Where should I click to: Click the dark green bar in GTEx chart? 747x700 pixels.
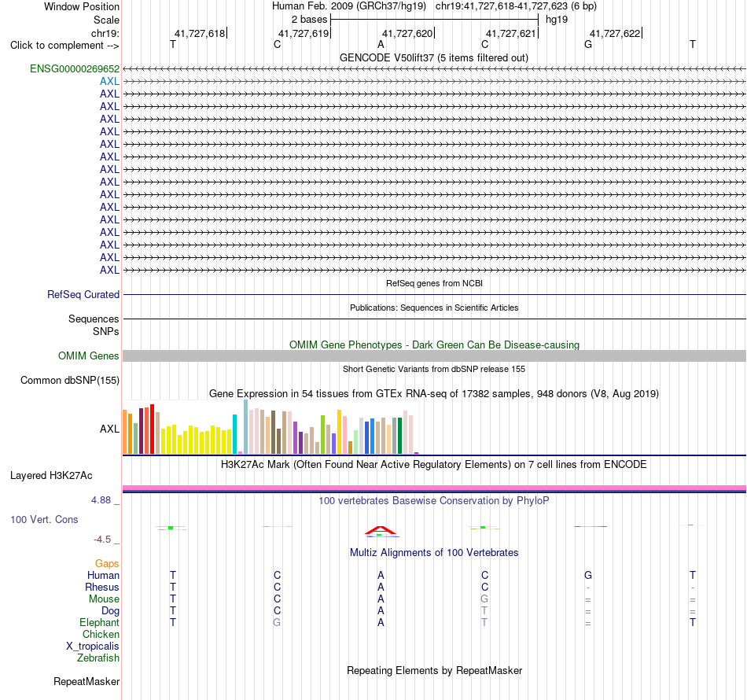(x=399, y=436)
